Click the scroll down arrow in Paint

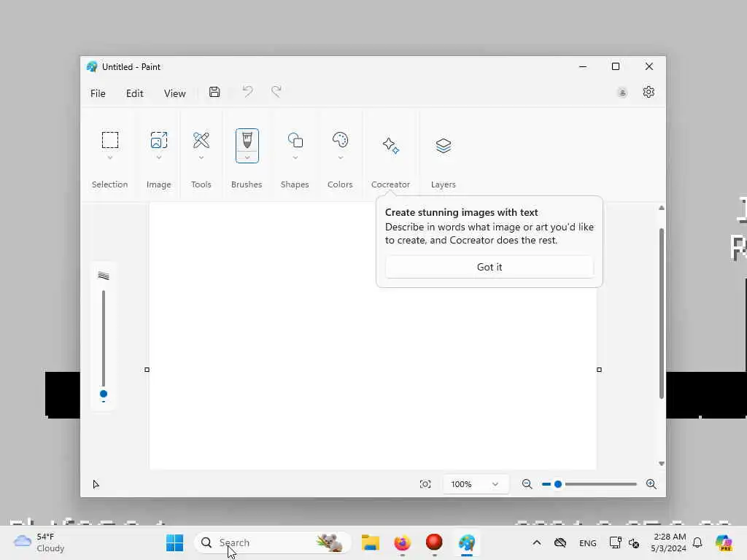pos(661,463)
